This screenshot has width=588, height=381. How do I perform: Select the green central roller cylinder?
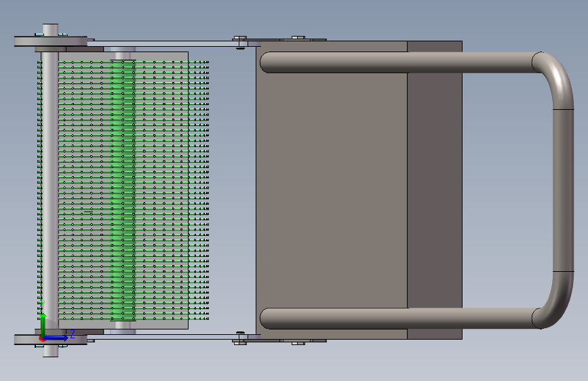point(123,190)
